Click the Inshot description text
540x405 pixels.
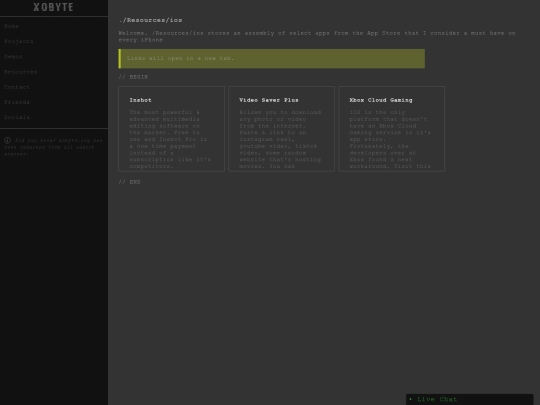pyautogui.click(x=170, y=139)
